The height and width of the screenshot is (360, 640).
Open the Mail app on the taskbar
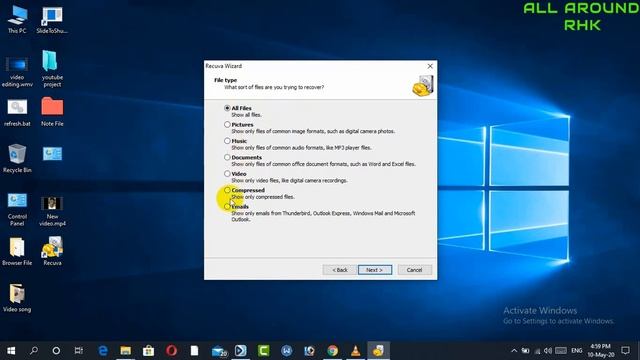pos(218,351)
